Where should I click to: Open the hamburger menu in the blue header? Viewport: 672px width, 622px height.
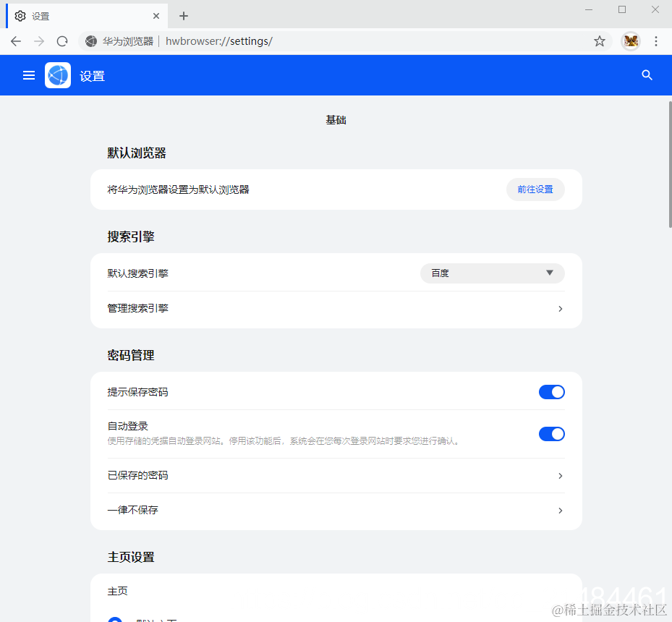(28, 74)
